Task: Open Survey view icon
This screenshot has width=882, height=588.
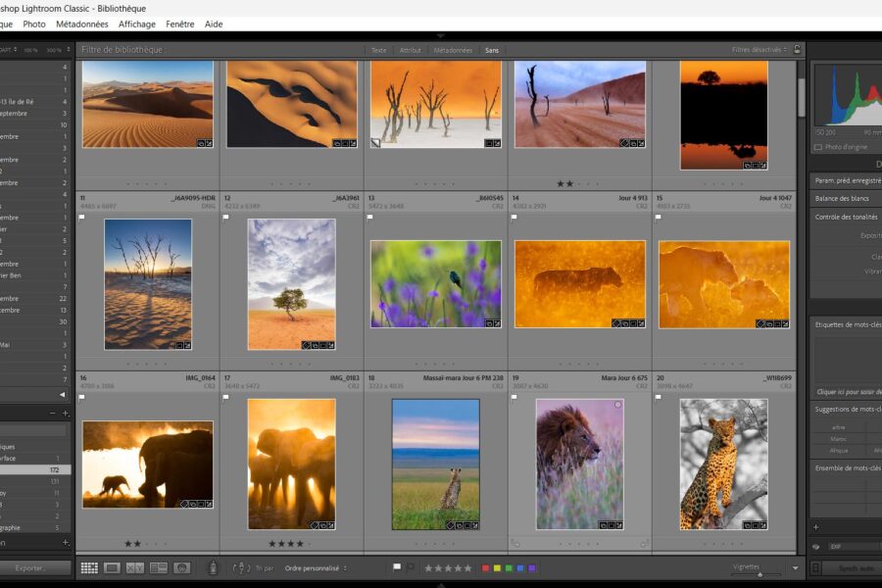Action: click(158, 567)
